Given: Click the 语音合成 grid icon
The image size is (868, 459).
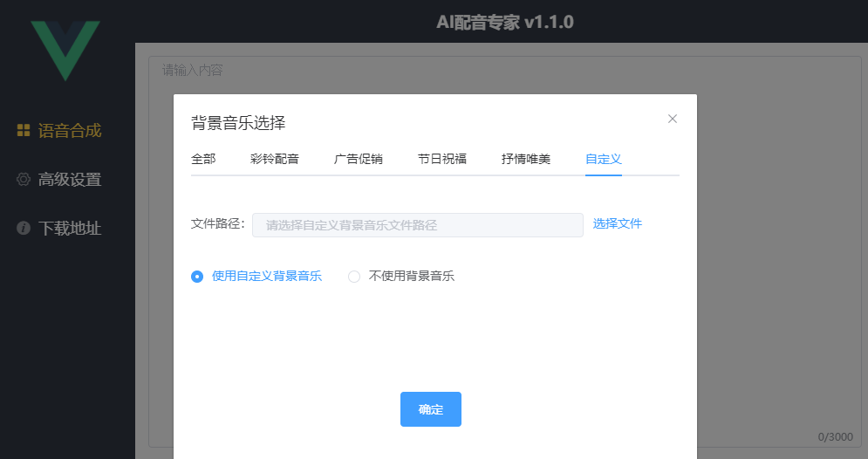Looking at the screenshot, I should tap(24, 130).
